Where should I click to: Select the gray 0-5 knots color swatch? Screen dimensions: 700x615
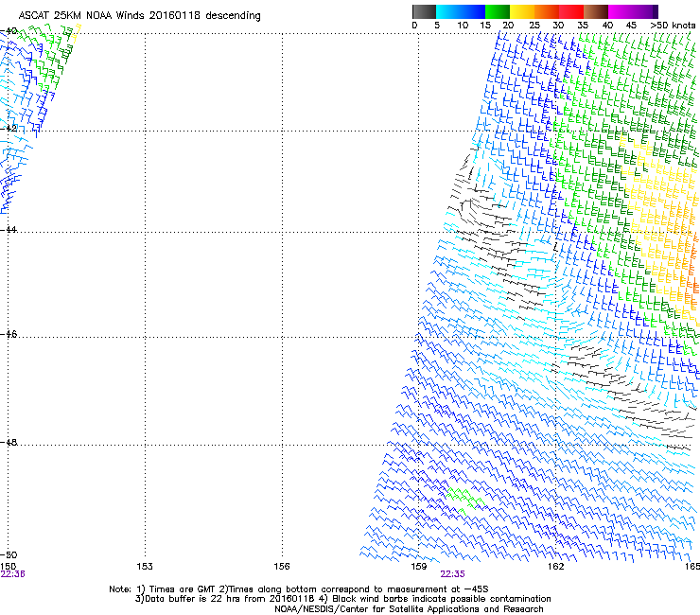(424, 11)
